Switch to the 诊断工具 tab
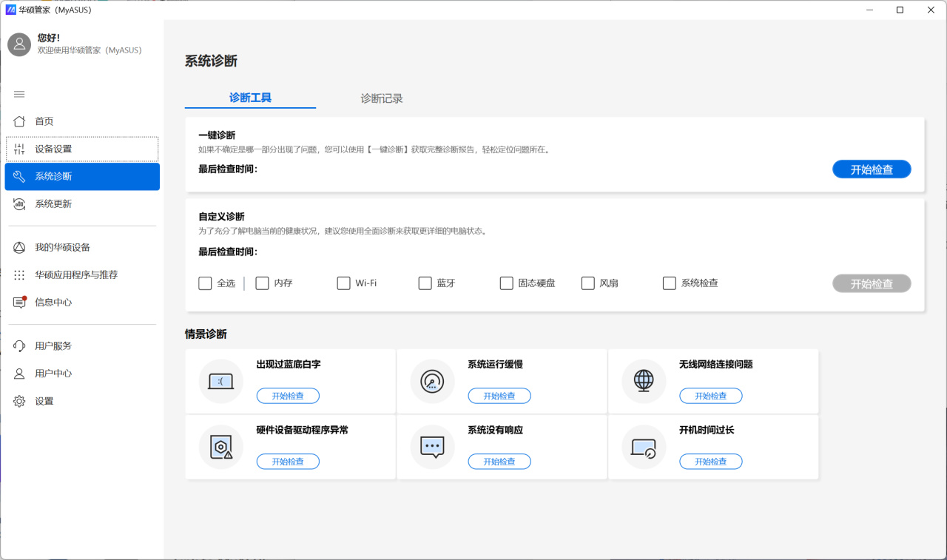This screenshot has width=947, height=560. pyautogui.click(x=250, y=98)
